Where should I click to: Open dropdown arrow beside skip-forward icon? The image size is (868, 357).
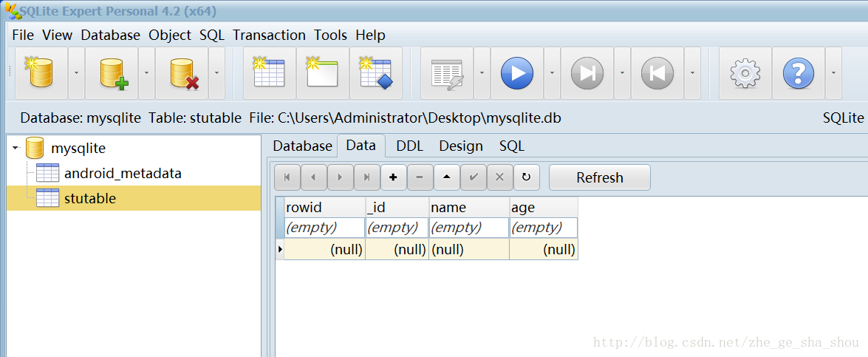pyautogui.click(x=622, y=73)
